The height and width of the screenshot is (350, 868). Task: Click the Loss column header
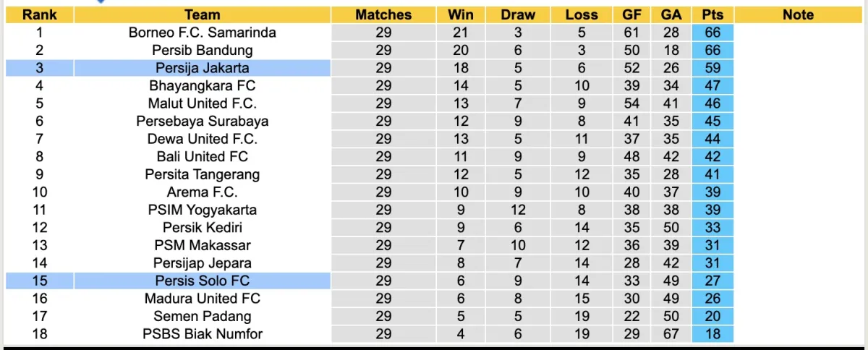(582, 14)
